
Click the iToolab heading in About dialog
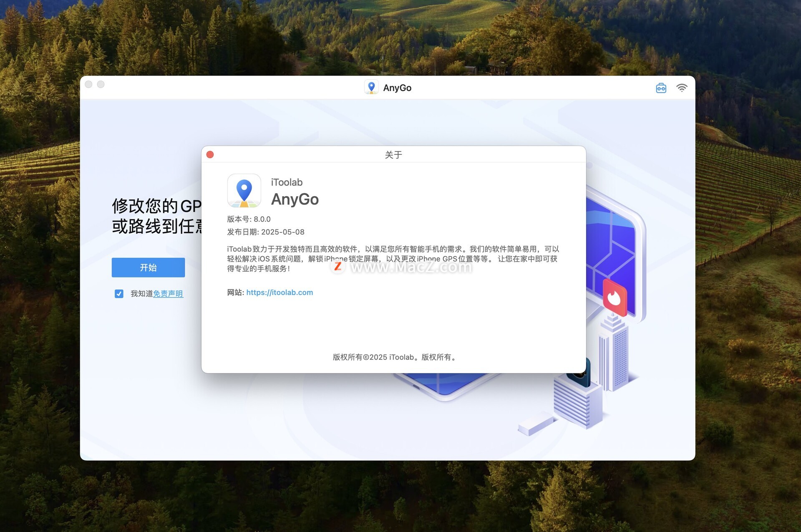click(287, 182)
